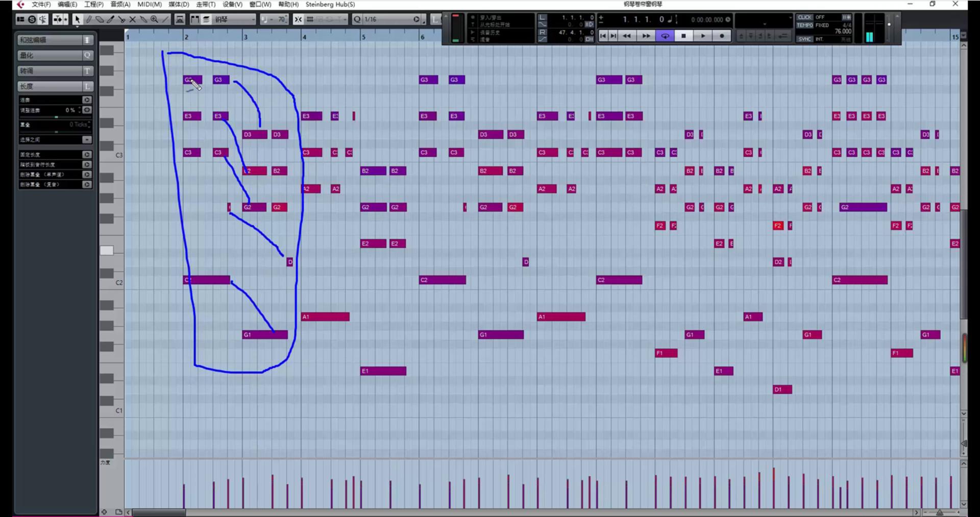This screenshot has width=980, height=517.
Task: Expand the 转调 transpose section
Action: pyautogui.click(x=55, y=71)
